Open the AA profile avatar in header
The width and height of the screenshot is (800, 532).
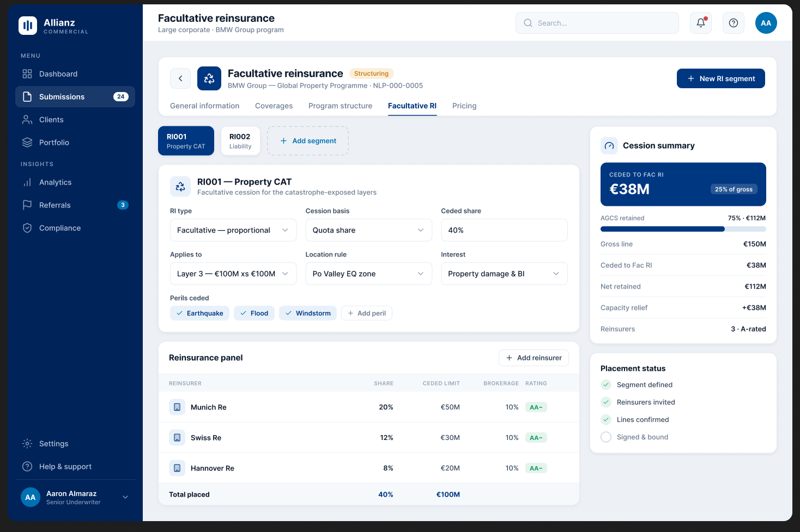[x=766, y=23]
